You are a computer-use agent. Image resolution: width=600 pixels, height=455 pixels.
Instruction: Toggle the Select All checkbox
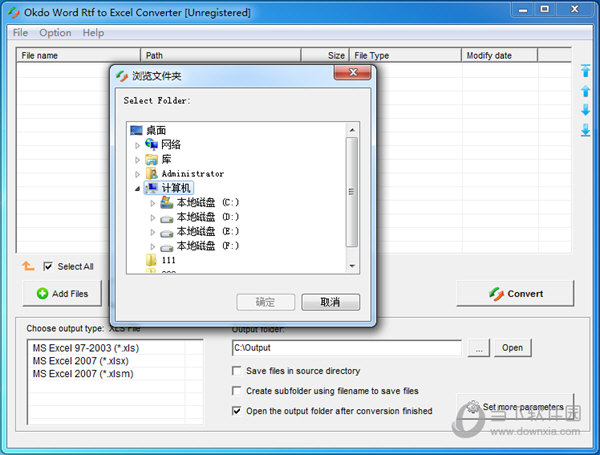click(47, 266)
